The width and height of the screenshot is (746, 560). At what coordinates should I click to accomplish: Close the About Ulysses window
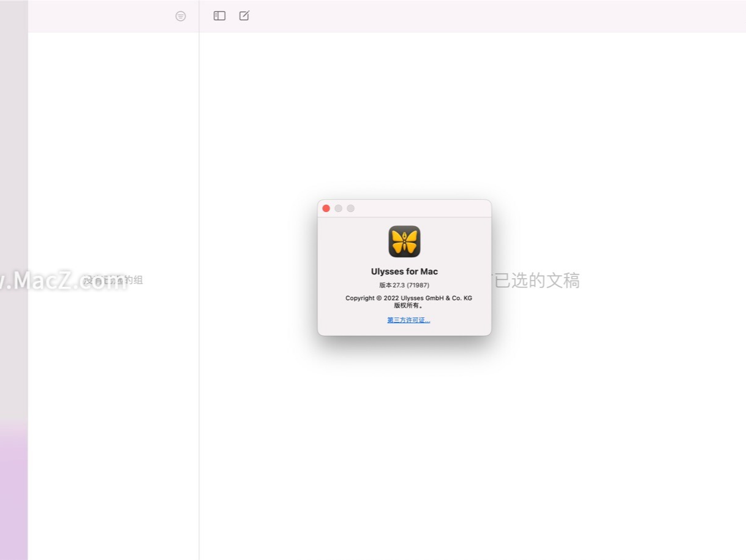(326, 208)
